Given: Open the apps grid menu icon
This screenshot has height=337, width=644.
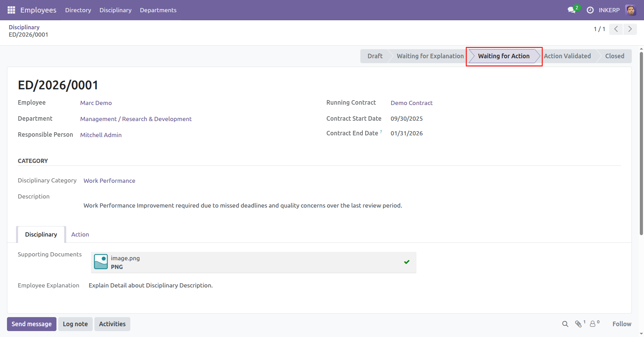Looking at the screenshot, I should 11,10.
